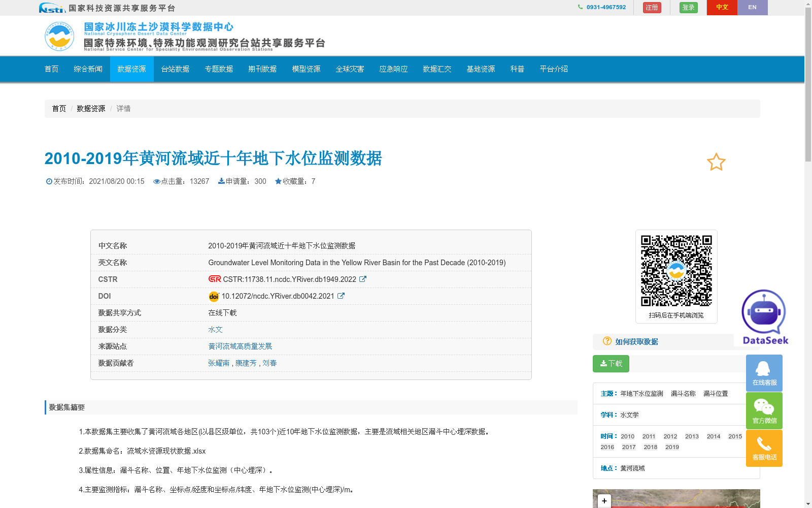This screenshot has width=812, height=508.
Task: Click the 数据集摘要 section heading
Action: pyautogui.click(x=66, y=407)
